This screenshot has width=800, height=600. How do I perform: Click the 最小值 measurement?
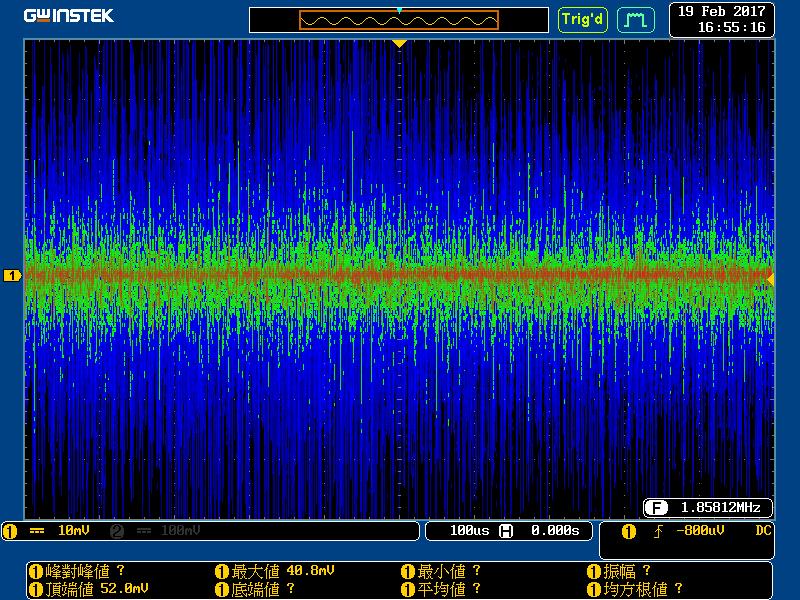tap(441, 571)
